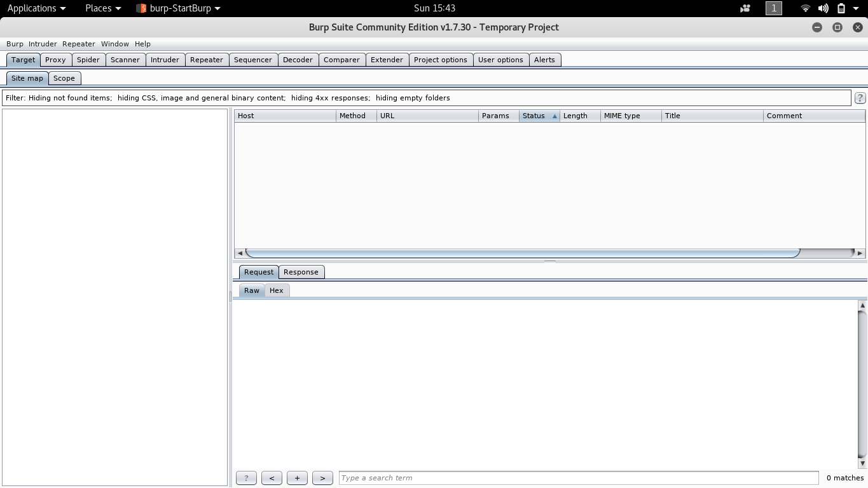This screenshot has width=868, height=488.
Task: Switch to the Comparer tab
Action: [341, 60]
